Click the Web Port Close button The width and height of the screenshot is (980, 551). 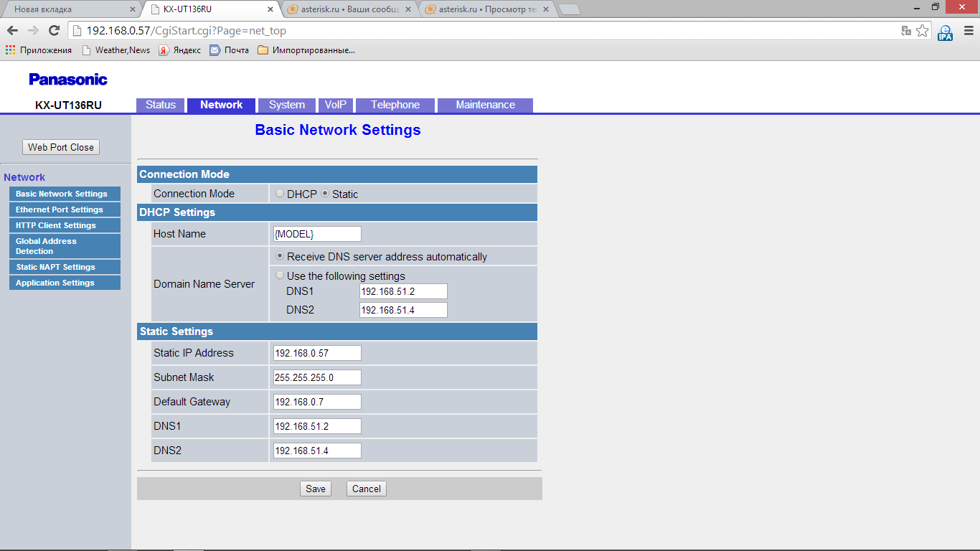[x=61, y=147]
